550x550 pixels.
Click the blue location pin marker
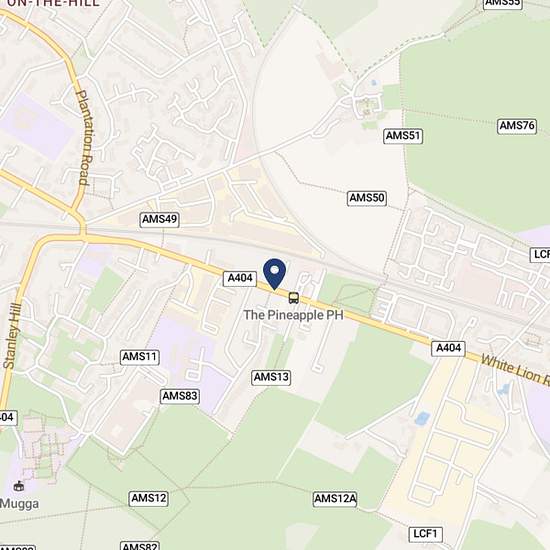[274, 274]
